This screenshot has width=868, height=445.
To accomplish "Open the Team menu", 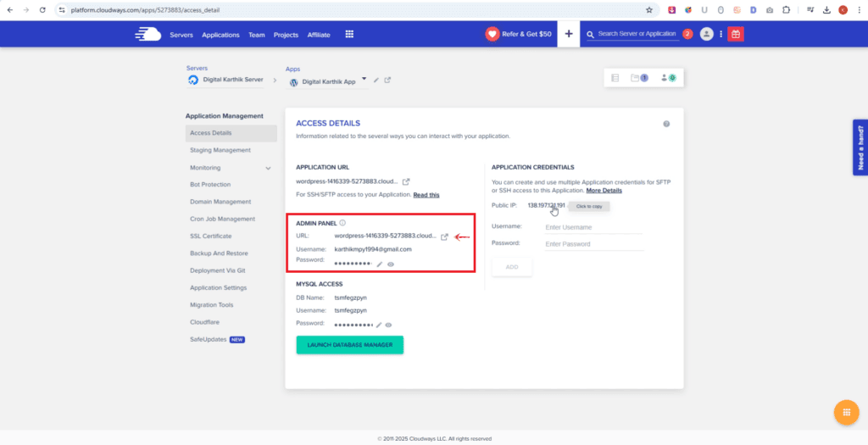I will pyautogui.click(x=256, y=35).
